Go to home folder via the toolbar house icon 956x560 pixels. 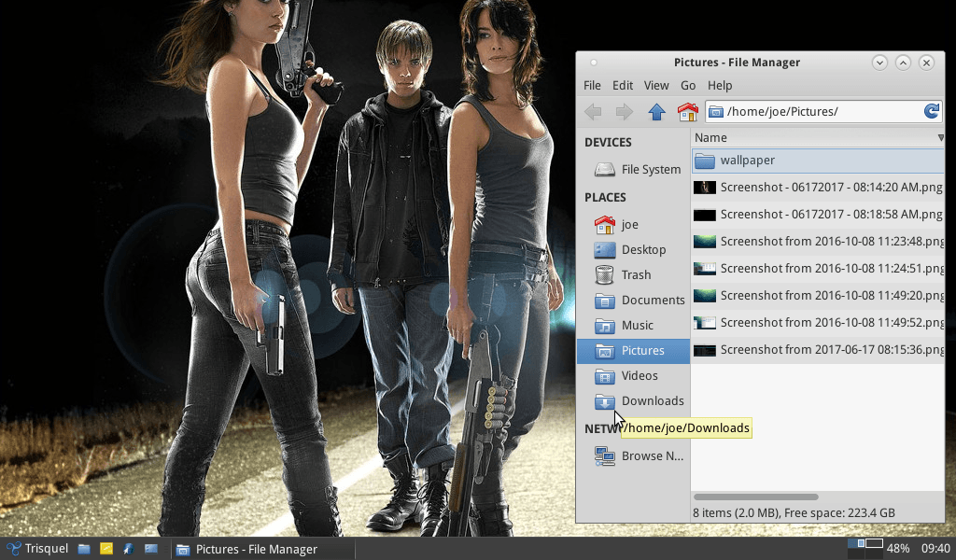tap(688, 111)
